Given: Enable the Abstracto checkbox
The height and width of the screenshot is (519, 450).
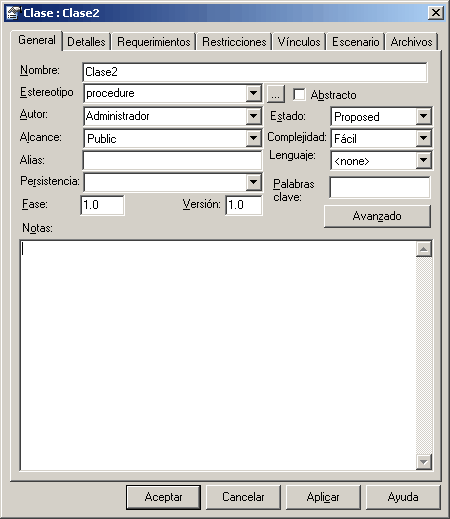Looking at the screenshot, I should pos(299,94).
